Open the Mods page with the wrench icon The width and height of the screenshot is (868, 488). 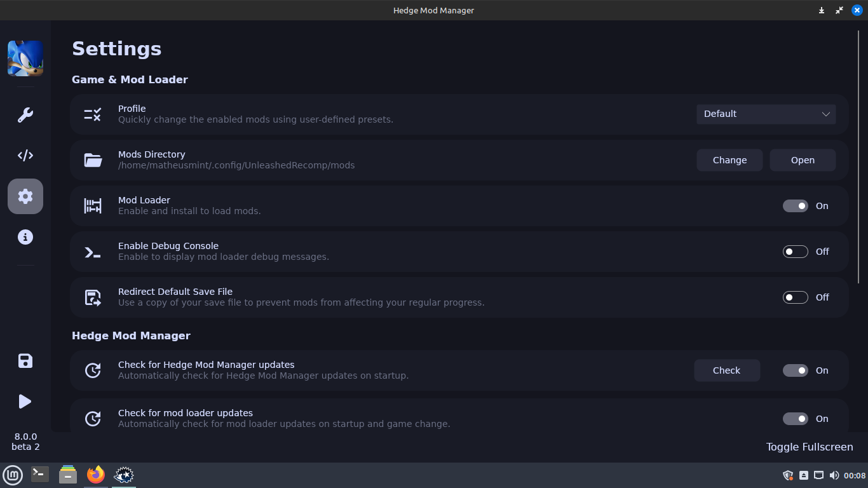(25, 115)
